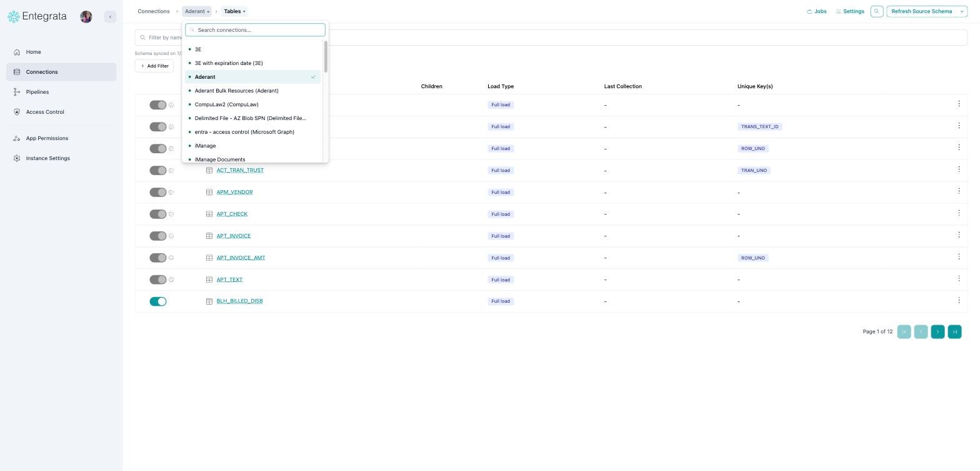Open the Jobs page
This screenshot has height=471, width=980.
(x=817, y=11)
